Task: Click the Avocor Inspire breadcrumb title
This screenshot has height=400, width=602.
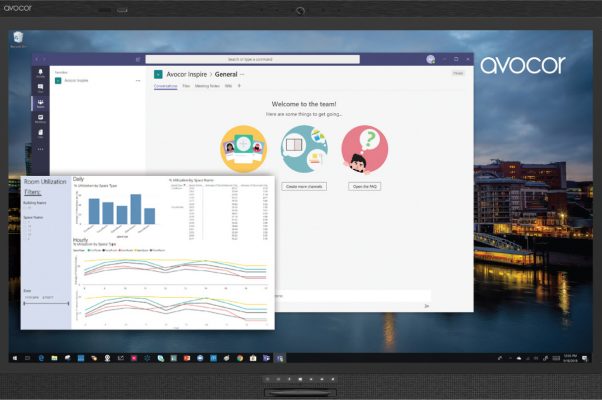Action: tap(187, 74)
